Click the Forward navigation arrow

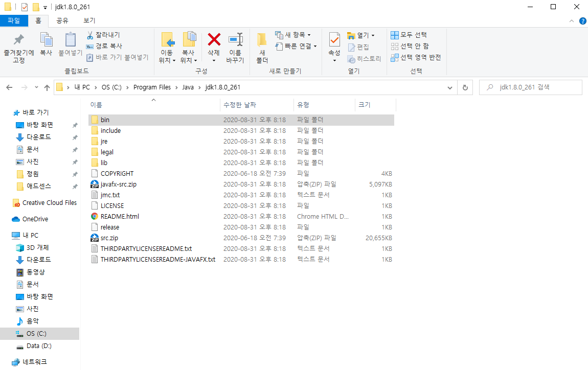tap(25, 87)
